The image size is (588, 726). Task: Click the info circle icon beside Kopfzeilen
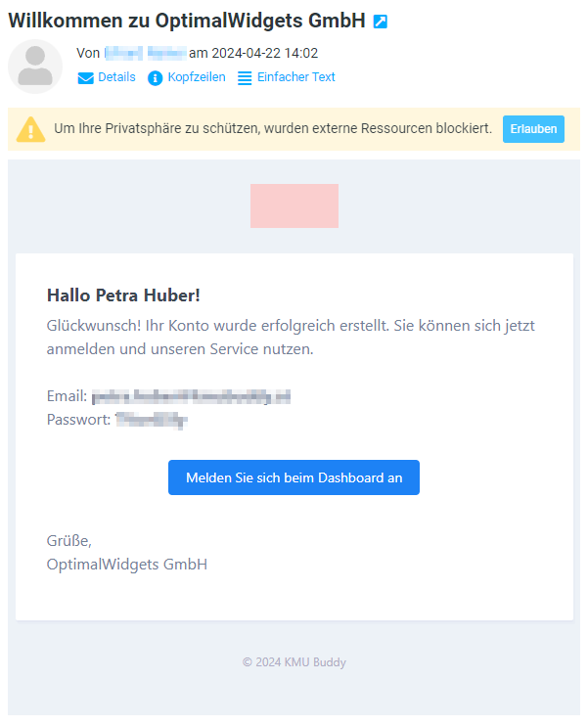point(156,78)
